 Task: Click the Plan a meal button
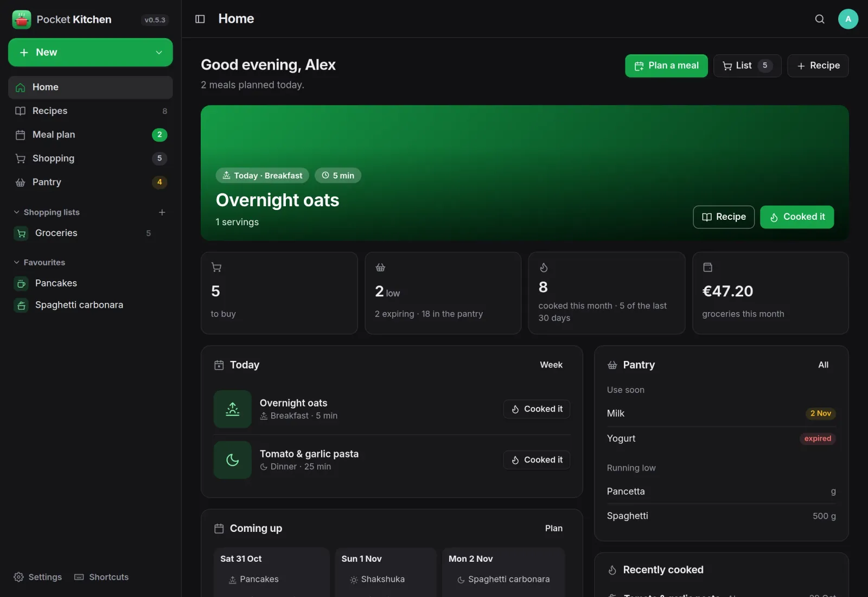[x=666, y=66]
